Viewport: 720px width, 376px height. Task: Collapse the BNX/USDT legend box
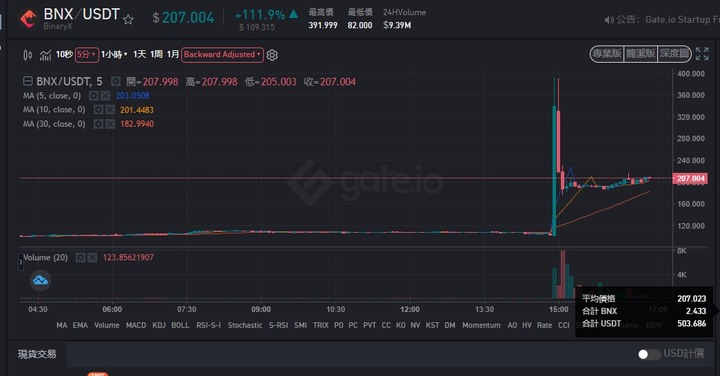(x=28, y=82)
